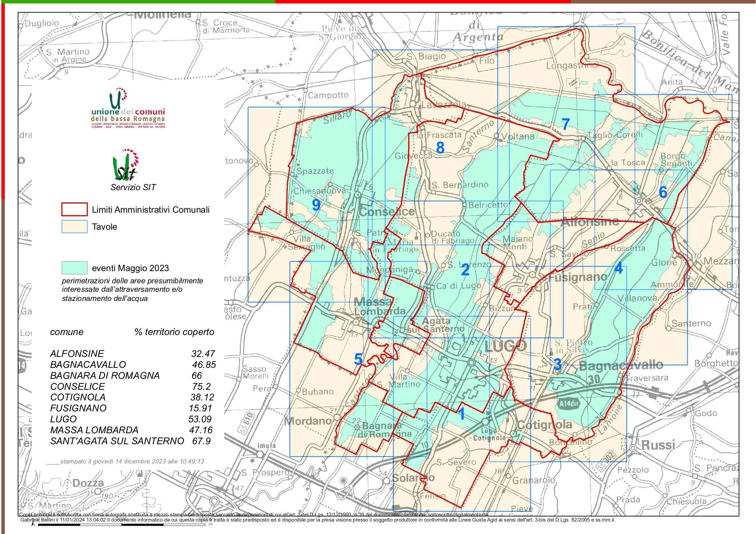This screenshot has width=756, height=534.
Task: Click the Tavole legend swatch
Action: coord(74,227)
